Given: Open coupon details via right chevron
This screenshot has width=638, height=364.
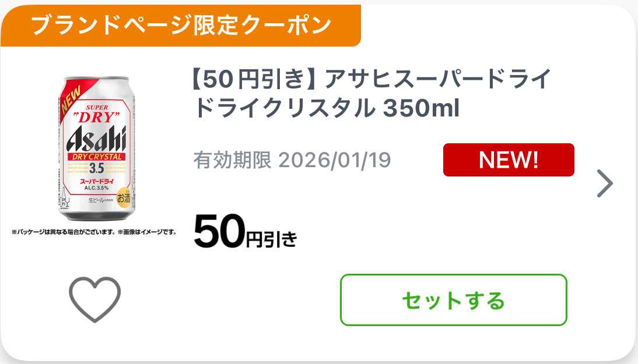Looking at the screenshot, I should click(x=605, y=184).
